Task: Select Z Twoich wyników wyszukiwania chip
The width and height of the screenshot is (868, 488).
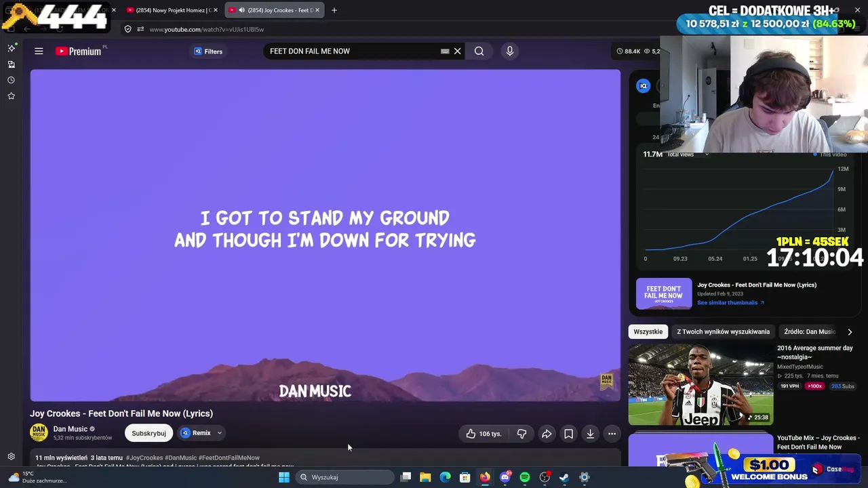Action: tap(723, 331)
